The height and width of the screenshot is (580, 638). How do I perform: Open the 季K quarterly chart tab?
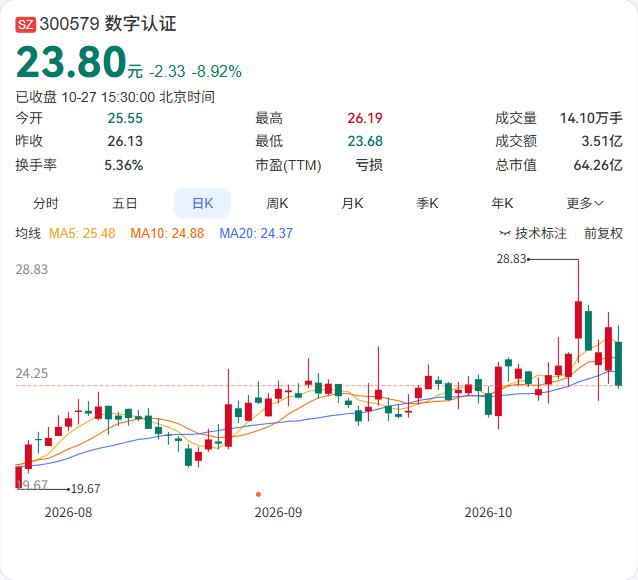[427, 203]
